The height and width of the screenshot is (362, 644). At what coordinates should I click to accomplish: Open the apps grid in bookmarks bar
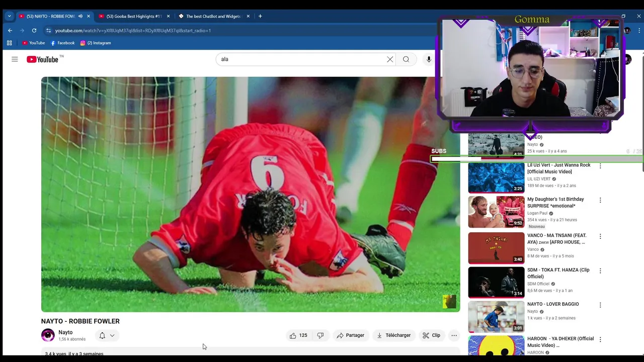[9, 43]
